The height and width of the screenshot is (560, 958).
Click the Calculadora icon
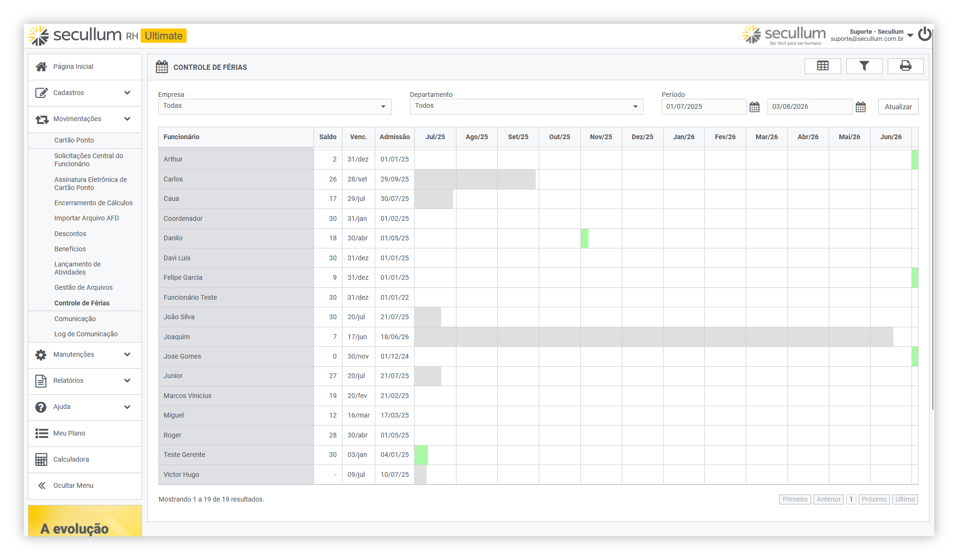tap(41, 459)
